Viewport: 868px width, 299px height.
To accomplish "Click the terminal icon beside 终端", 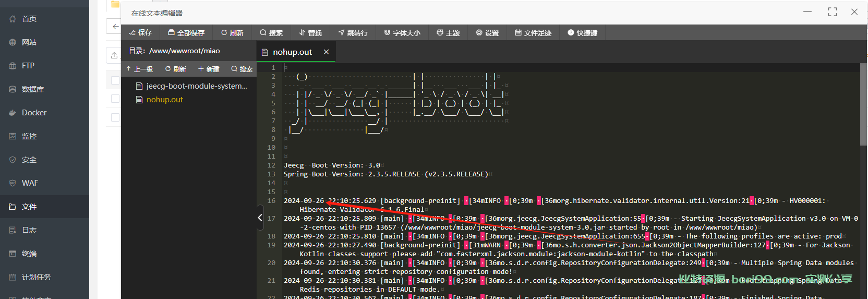I will (13, 254).
